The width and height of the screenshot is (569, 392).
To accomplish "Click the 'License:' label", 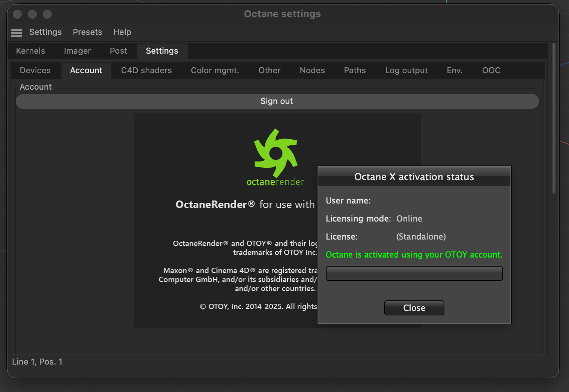I will click(342, 237).
